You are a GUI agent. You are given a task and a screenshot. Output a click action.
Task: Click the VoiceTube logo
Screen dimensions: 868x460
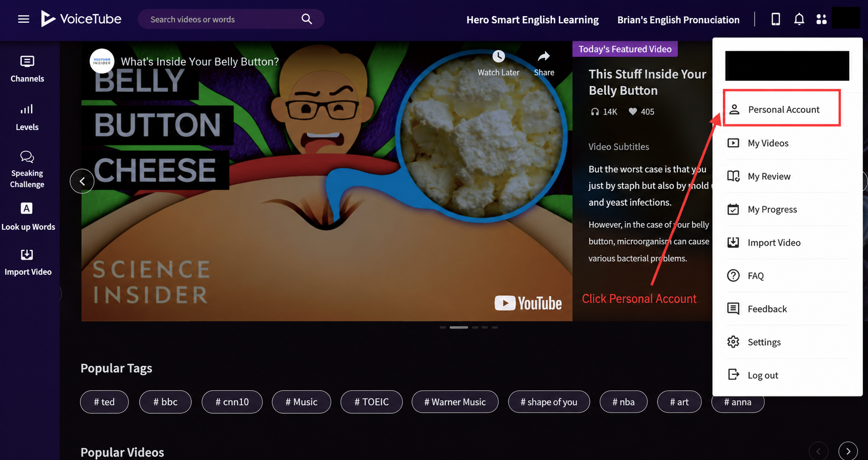[81, 19]
